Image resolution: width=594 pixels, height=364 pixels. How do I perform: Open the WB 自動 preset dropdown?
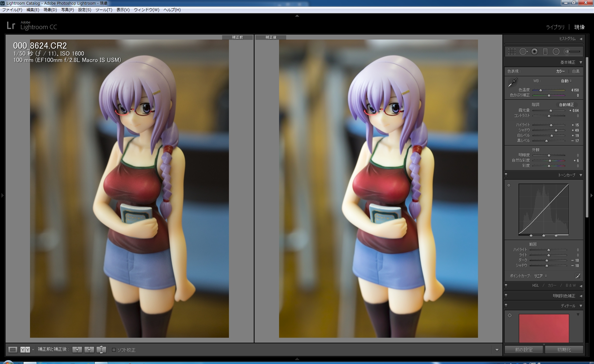(566, 81)
